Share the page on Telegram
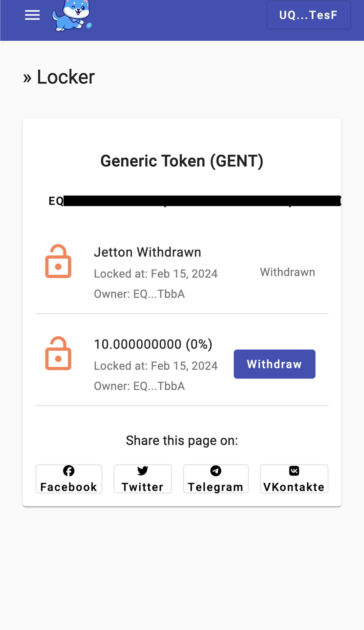 216,479
